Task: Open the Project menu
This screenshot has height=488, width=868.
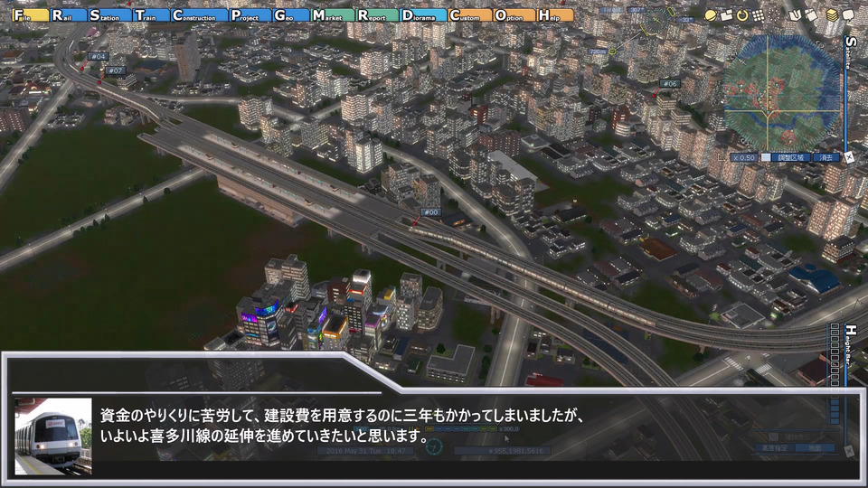Action: (250, 15)
